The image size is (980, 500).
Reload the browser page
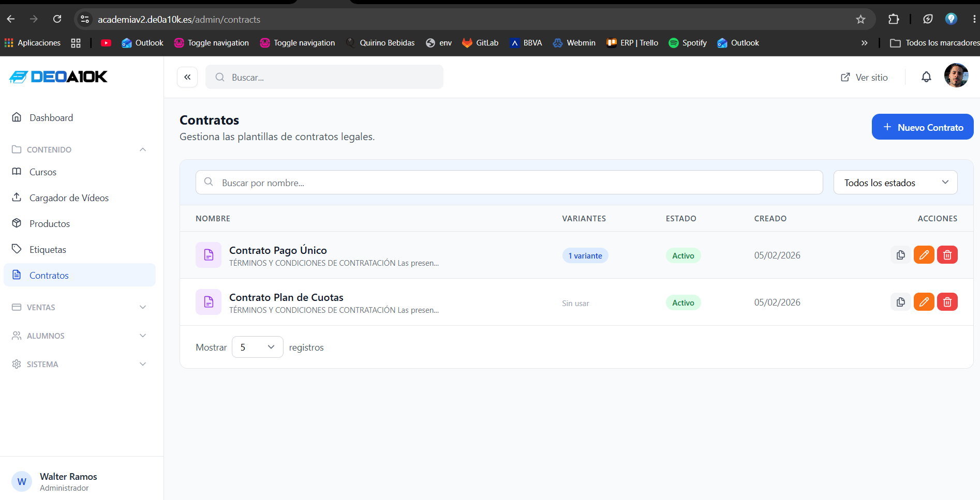tap(57, 19)
